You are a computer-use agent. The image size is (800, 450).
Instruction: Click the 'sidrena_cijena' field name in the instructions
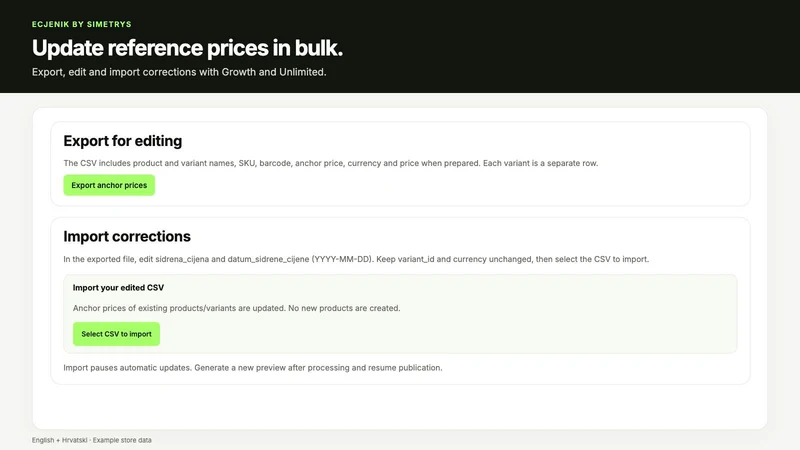pyautogui.click(x=182, y=259)
